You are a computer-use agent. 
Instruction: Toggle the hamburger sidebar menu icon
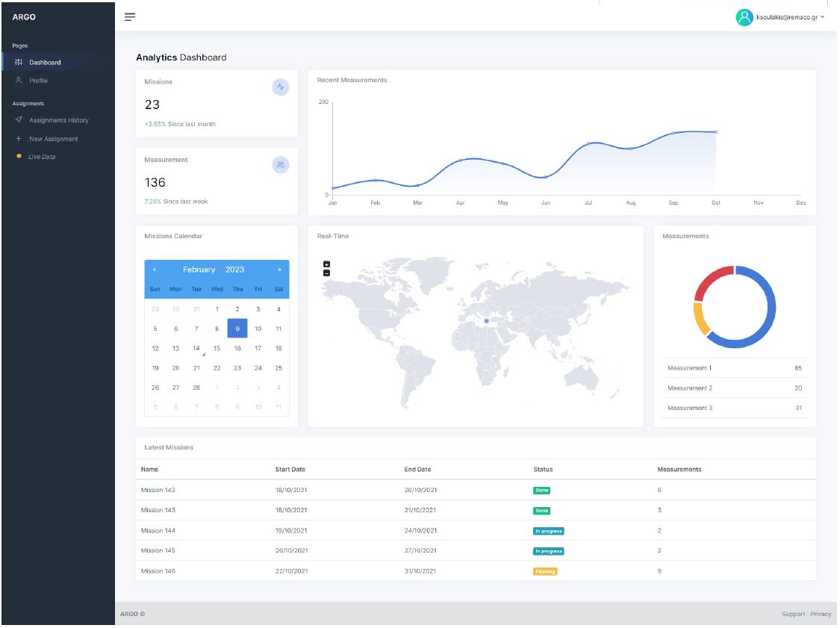click(x=130, y=16)
